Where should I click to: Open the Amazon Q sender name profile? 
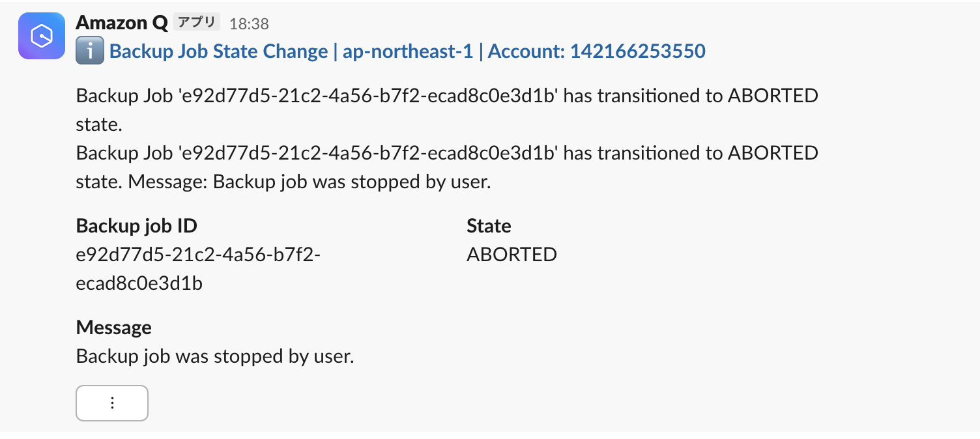pyautogui.click(x=121, y=23)
